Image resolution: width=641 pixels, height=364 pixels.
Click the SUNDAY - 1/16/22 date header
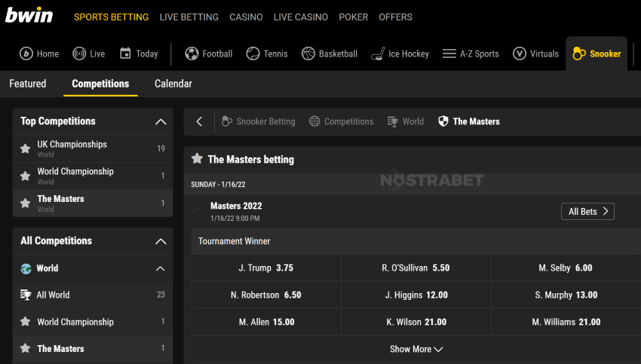pos(218,184)
